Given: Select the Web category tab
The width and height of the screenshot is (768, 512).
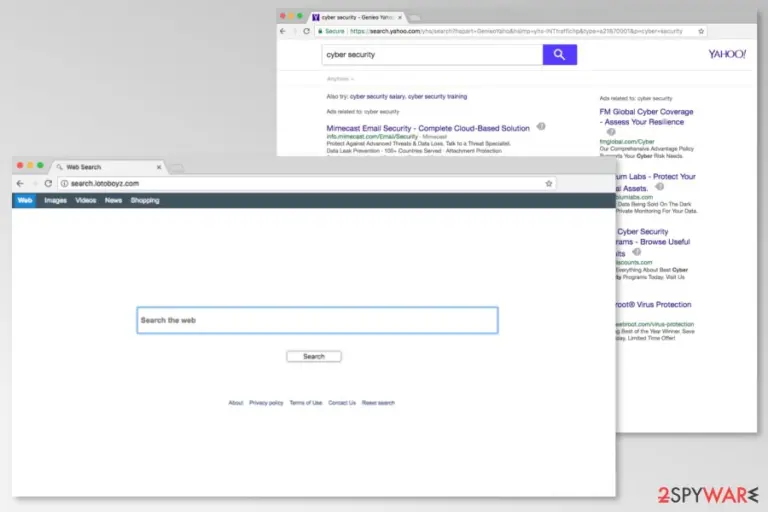Looking at the screenshot, I should click(x=24, y=200).
